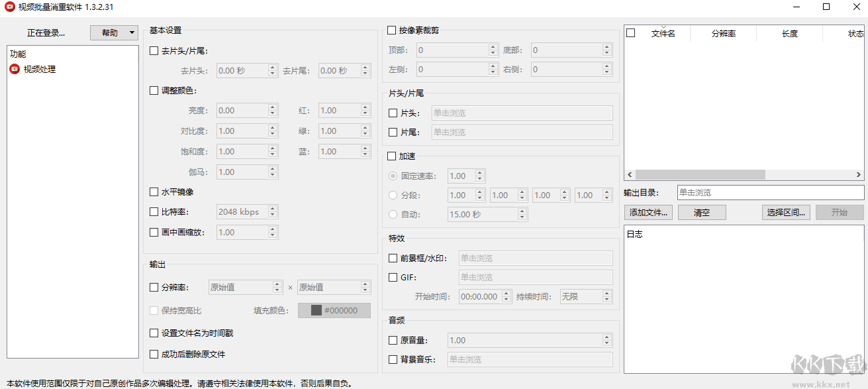Image resolution: width=868 pixels, height=389 pixels.
Task: Click the 选择区间 button
Action: tap(785, 212)
